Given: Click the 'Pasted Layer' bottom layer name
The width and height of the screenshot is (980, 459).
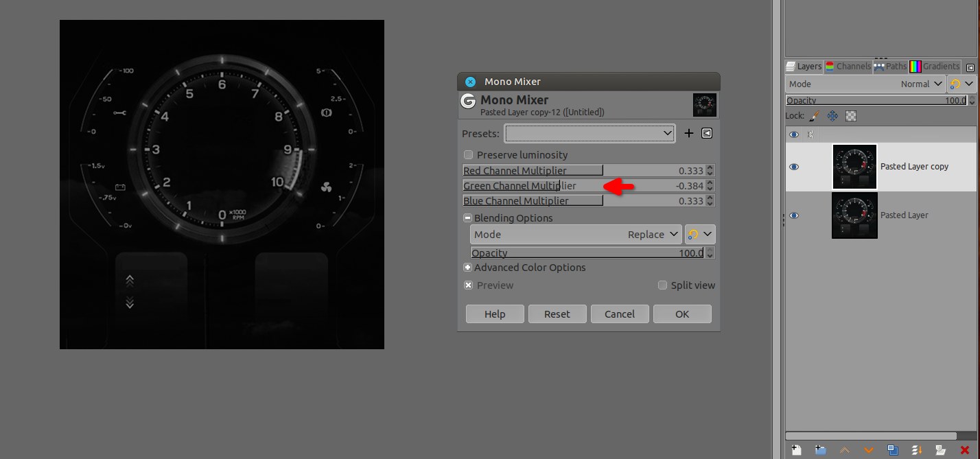Looking at the screenshot, I should point(904,215).
